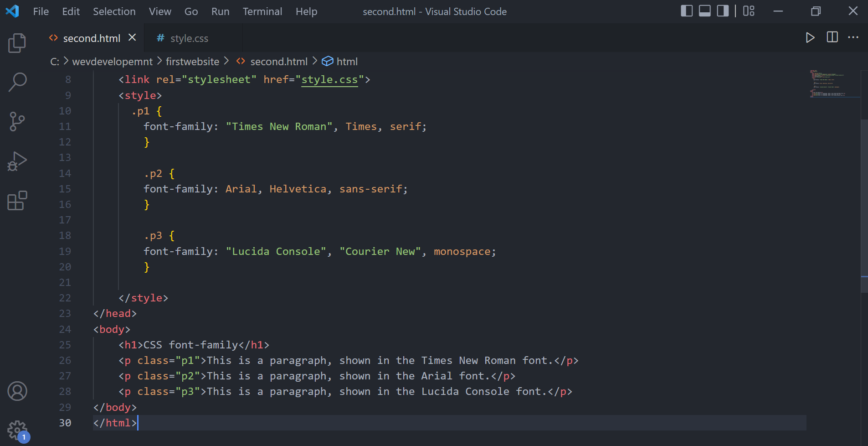Click the editor vertical scrollbar
868x446 pixels.
point(864,205)
